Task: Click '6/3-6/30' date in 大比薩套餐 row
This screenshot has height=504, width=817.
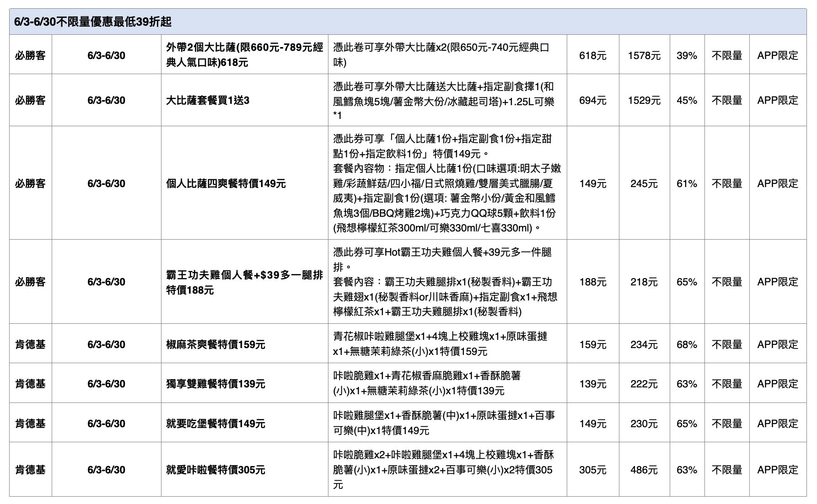Action: click(x=106, y=100)
